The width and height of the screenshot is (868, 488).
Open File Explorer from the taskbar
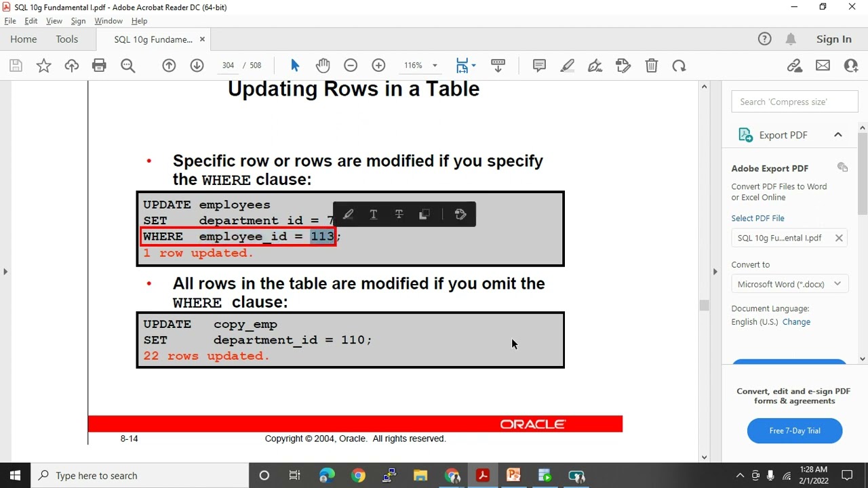(x=420, y=476)
